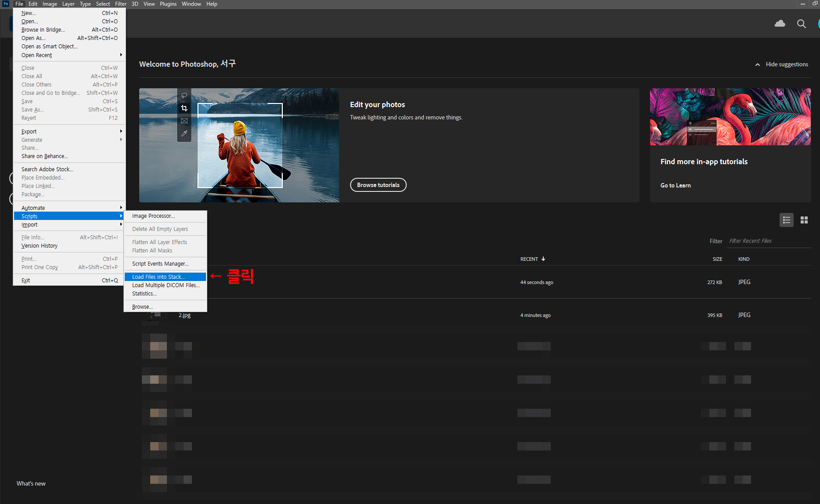Expand the Generate submenu
The width and height of the screenshot is (820, 504).
coord(69,140)
